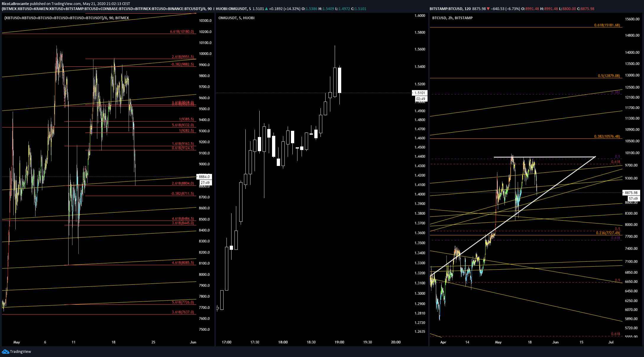Viewport: 644px width, 357px height.
Task: Click the 02:49 countdown on OMGUSDT chart
Action: (421, 99)
